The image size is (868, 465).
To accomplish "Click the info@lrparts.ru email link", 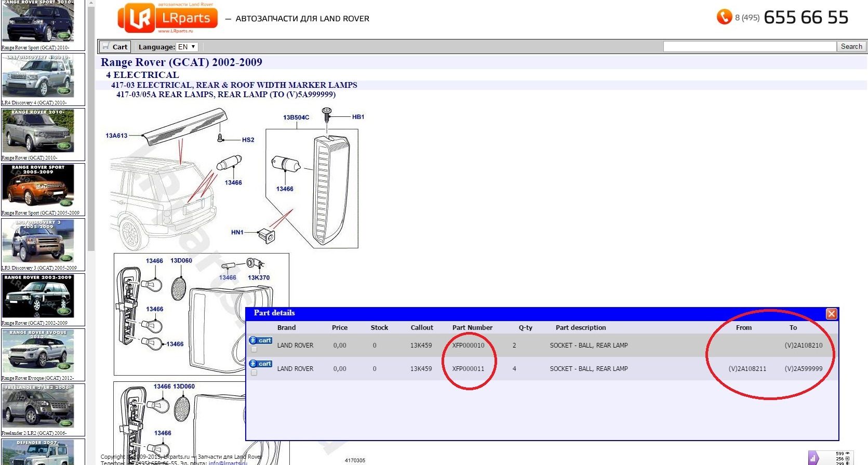I will tap(228, 462).
